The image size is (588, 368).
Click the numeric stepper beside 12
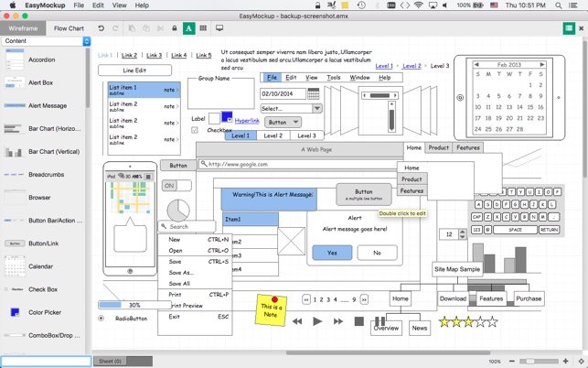(463, 234)
